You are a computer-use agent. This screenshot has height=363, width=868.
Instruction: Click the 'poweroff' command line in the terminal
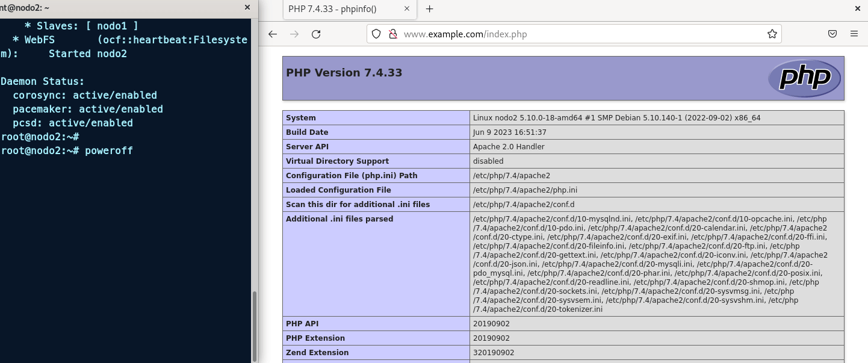[108, 150]
